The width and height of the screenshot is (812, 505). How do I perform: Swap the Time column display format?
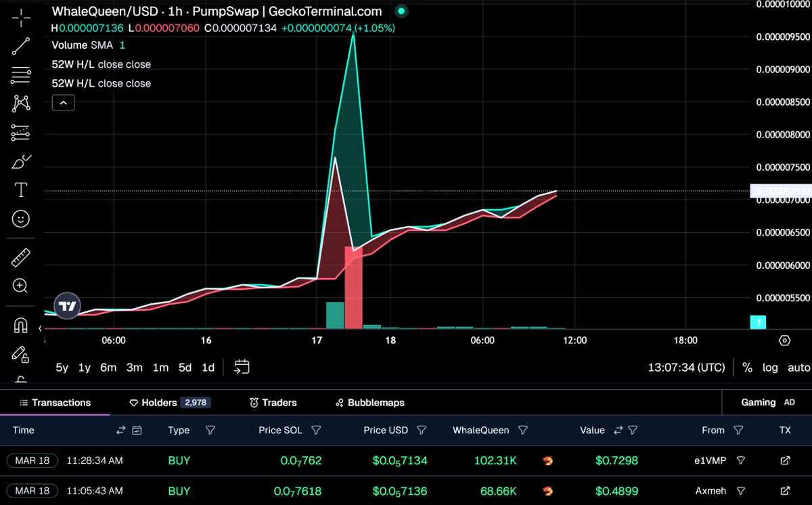pos(121,430)
